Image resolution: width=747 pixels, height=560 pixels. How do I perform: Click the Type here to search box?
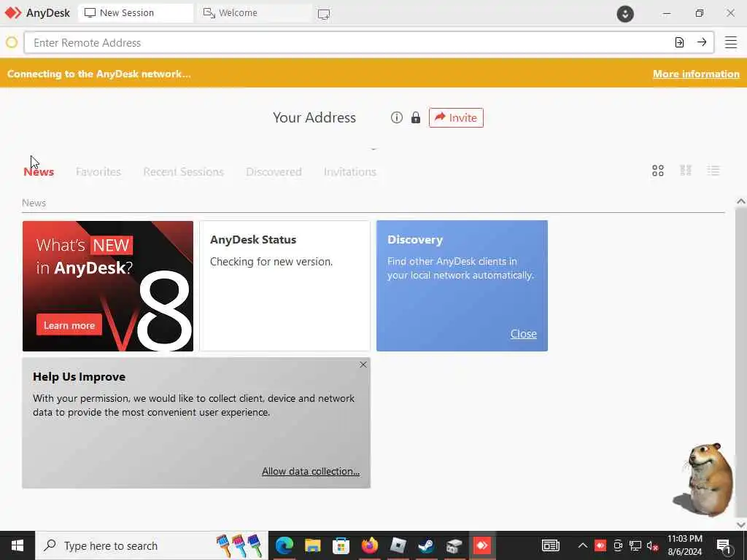point(152,545)
